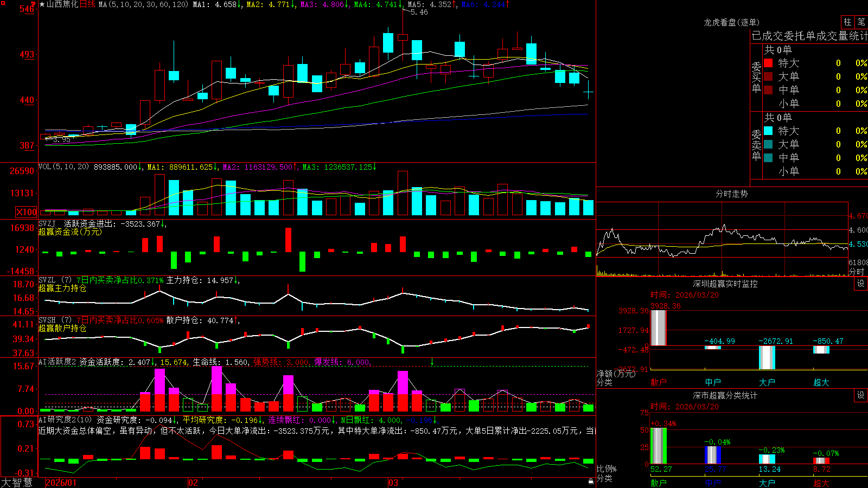Click the 山西焦化 stock name
Image resolution: width=868 pixels, height=488 pixels.
pyautogui.click(x=62, y=4)
